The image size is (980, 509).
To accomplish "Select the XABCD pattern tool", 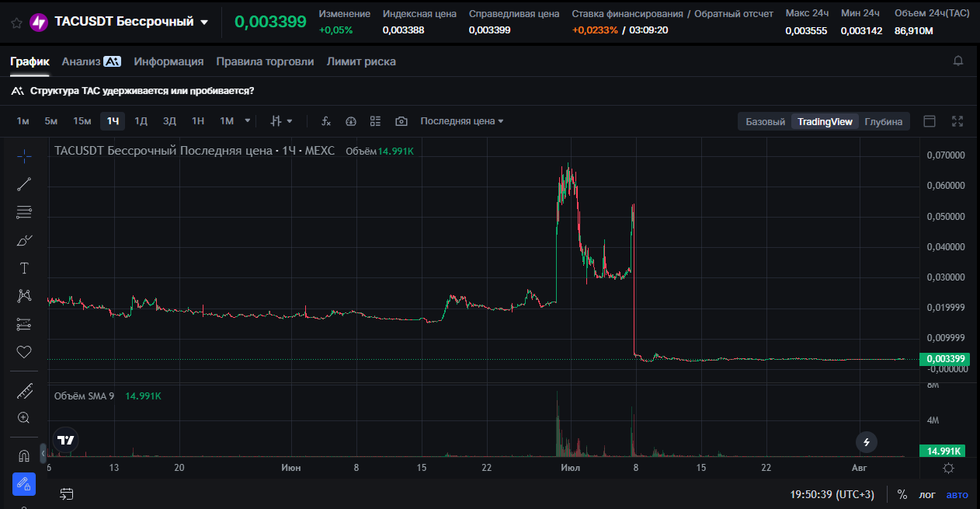I will coord(24,296).
